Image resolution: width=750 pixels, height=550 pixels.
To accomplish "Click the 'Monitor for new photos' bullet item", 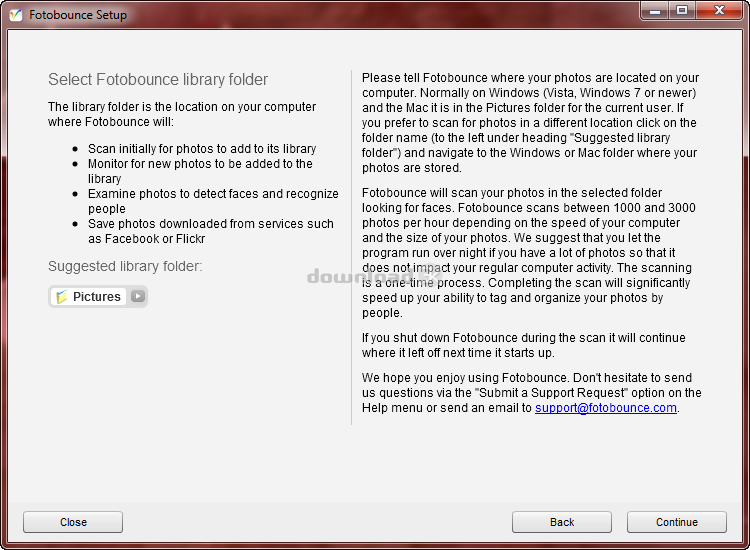I will (200, 171).
